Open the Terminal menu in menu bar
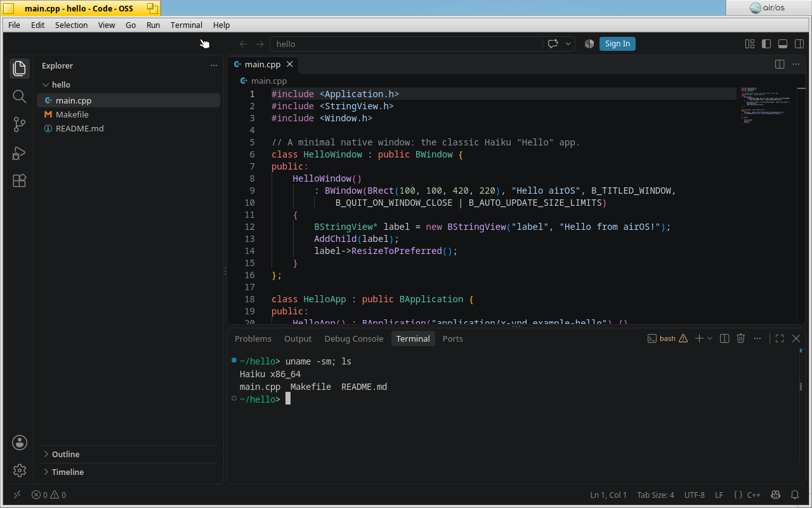 187,25
